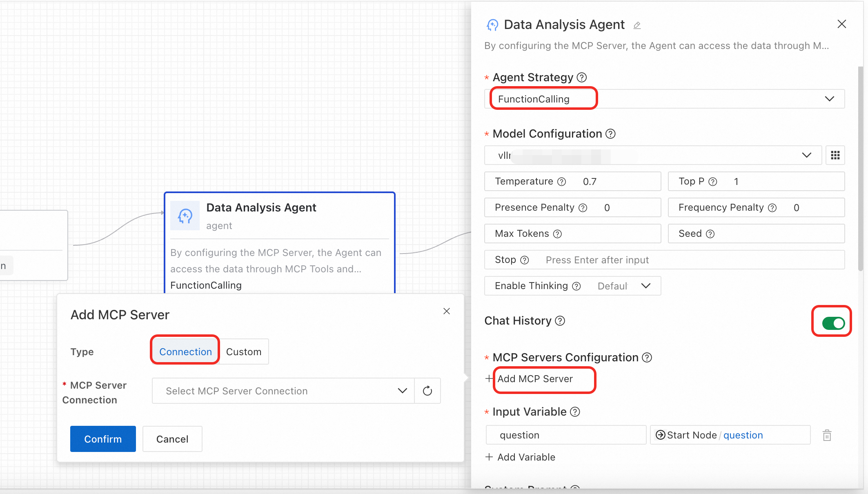Click the help icon beside Chat History
This screenshot has height=494, width=868.
[x=560, y=321]
